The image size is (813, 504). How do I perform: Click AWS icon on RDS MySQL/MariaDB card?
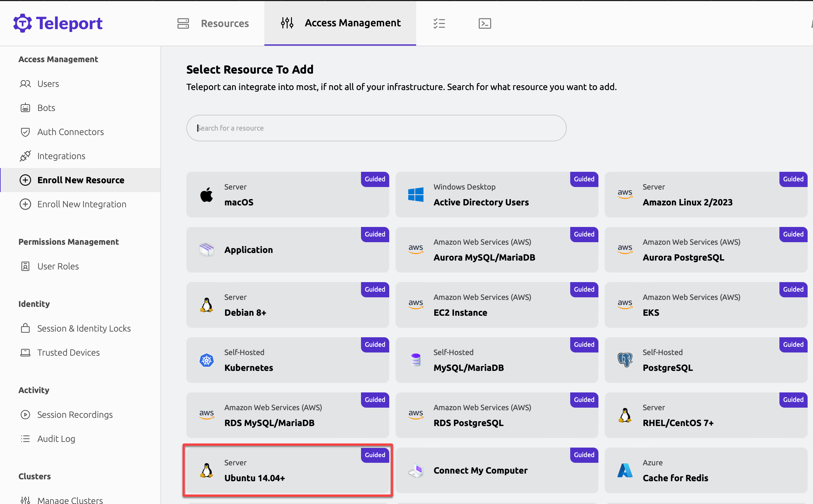(x=207, y=414)
